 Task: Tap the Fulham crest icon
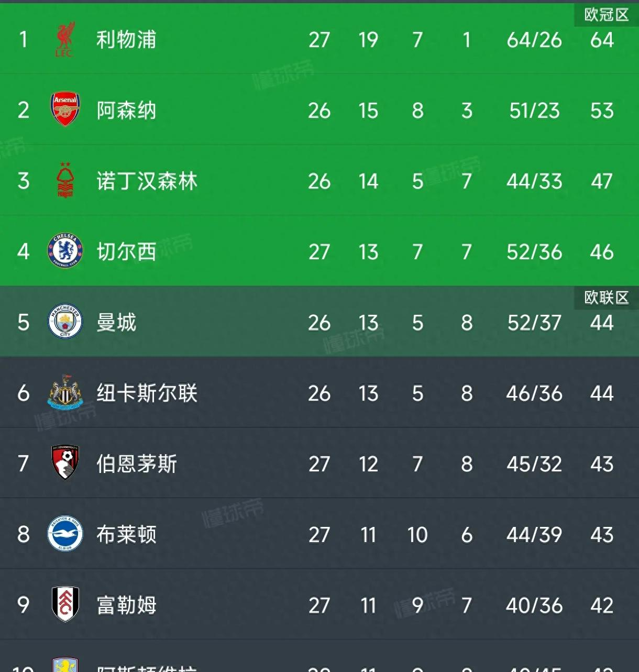tap(65, 605)
